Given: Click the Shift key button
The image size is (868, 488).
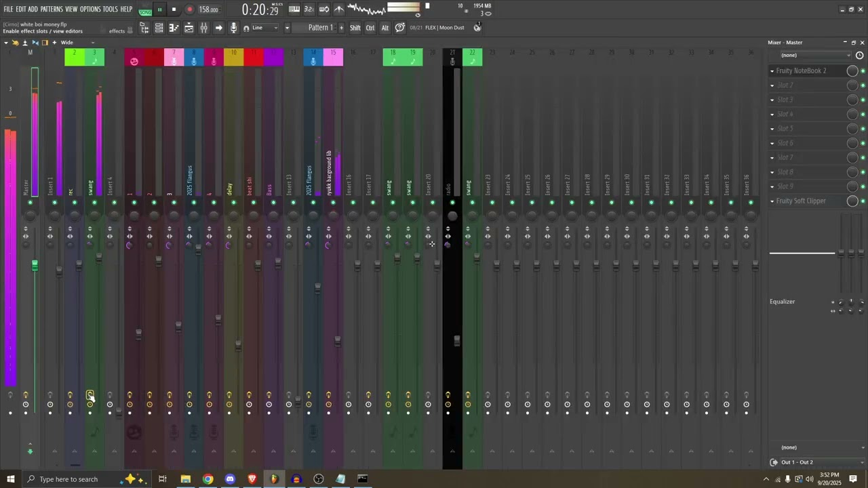Looking at the screenshot, I should pos(355,28).
